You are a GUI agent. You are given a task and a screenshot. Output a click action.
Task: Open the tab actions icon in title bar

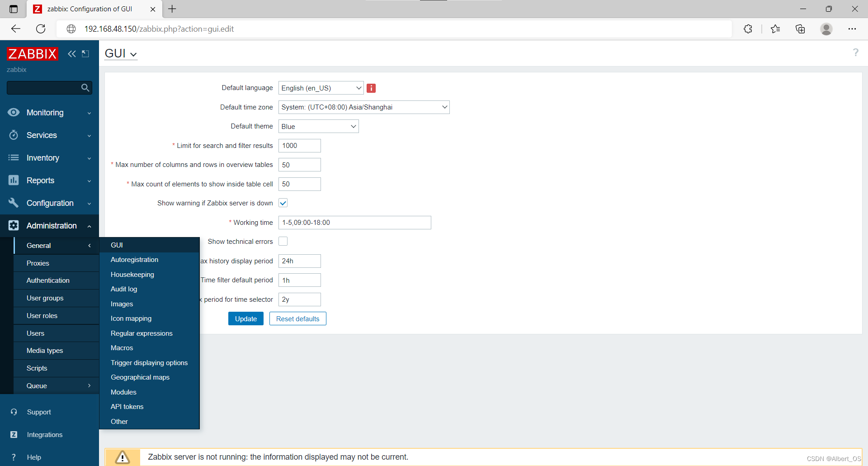[14, 9]
